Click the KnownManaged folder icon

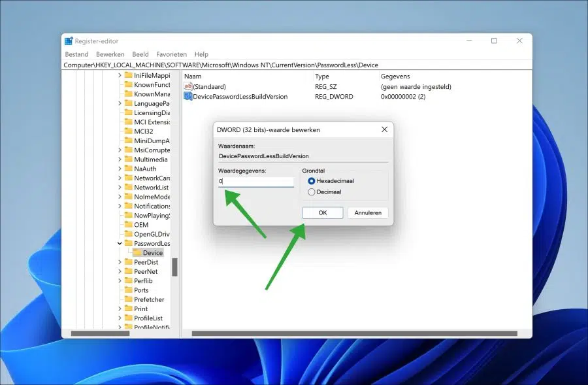click(129, 94)
